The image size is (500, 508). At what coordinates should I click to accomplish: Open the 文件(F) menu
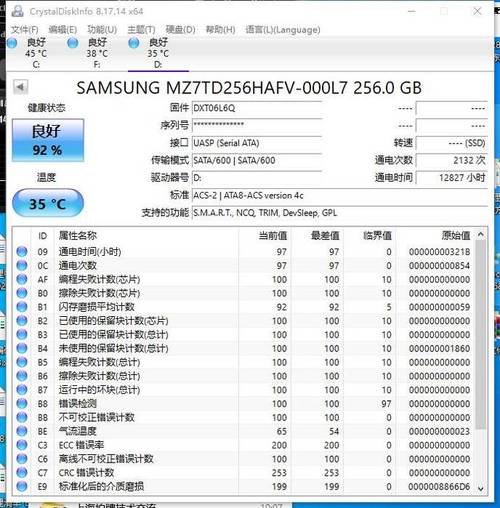click(x=25, y=30)
